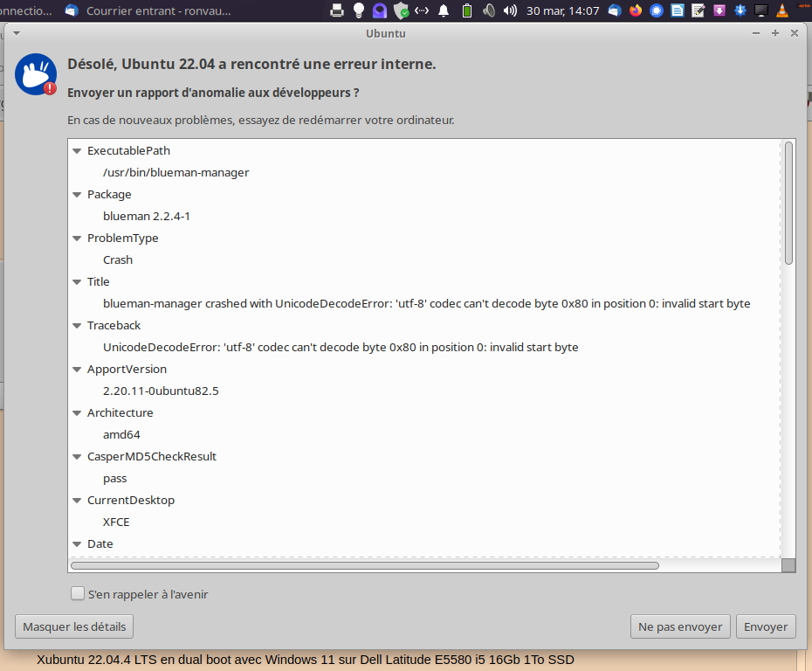The image size is (812, 671).
Task: Collapse the Traceback entry
Action: tap(77, 325)
